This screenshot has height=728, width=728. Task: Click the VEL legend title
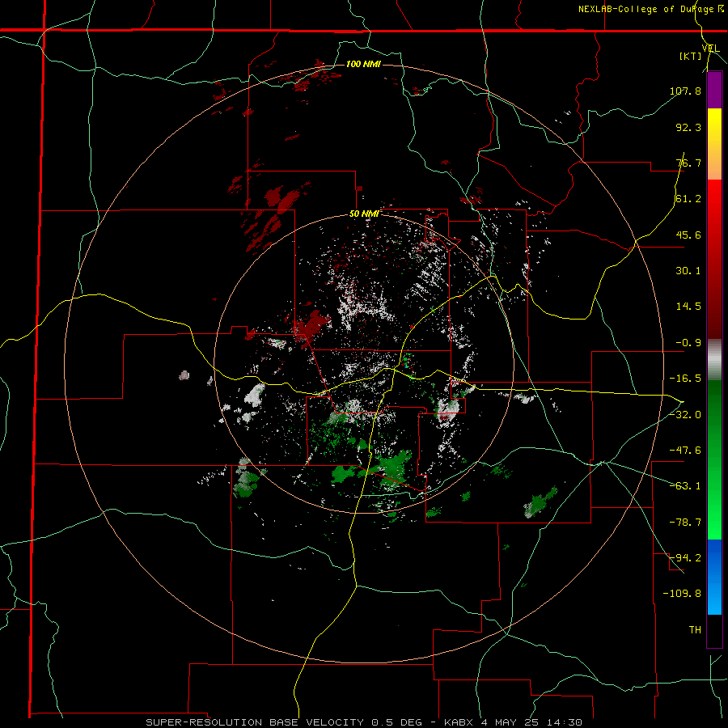710,49
